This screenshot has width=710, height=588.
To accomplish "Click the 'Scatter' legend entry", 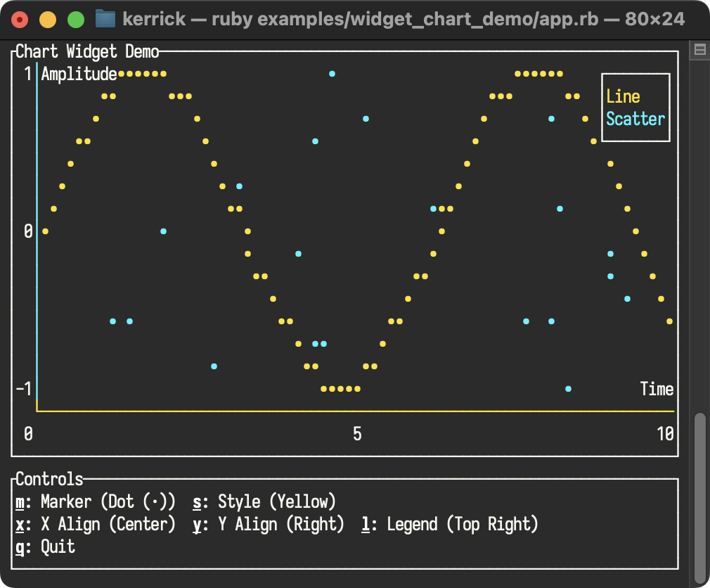I will [x=635, y=119].
